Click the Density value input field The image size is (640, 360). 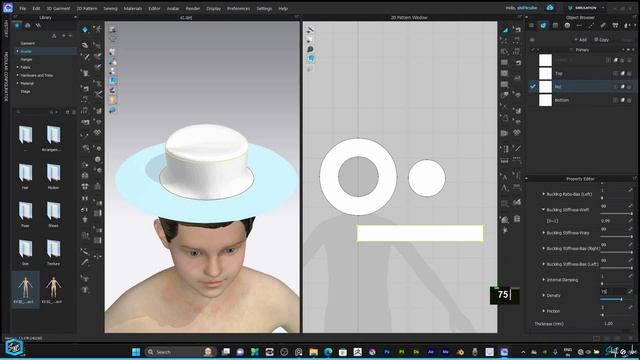[613, 291]
